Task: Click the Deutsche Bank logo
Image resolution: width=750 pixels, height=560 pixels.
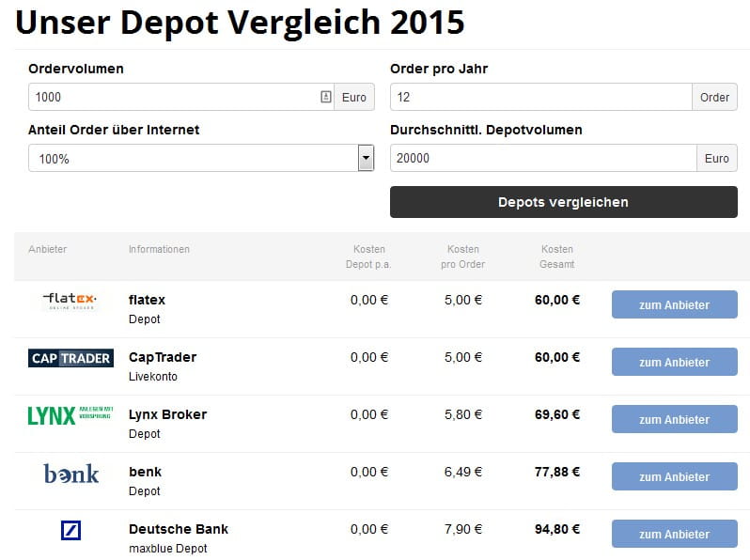Action: click(70, 530)
